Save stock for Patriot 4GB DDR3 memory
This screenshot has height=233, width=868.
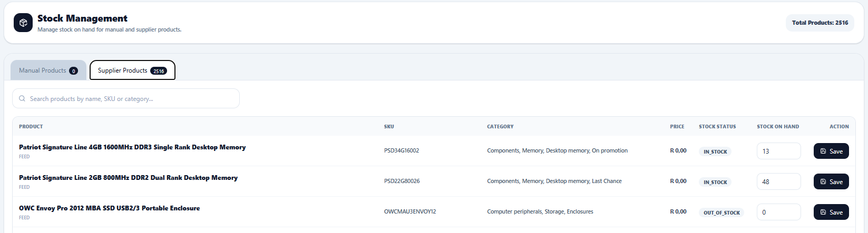click(831, 151)
